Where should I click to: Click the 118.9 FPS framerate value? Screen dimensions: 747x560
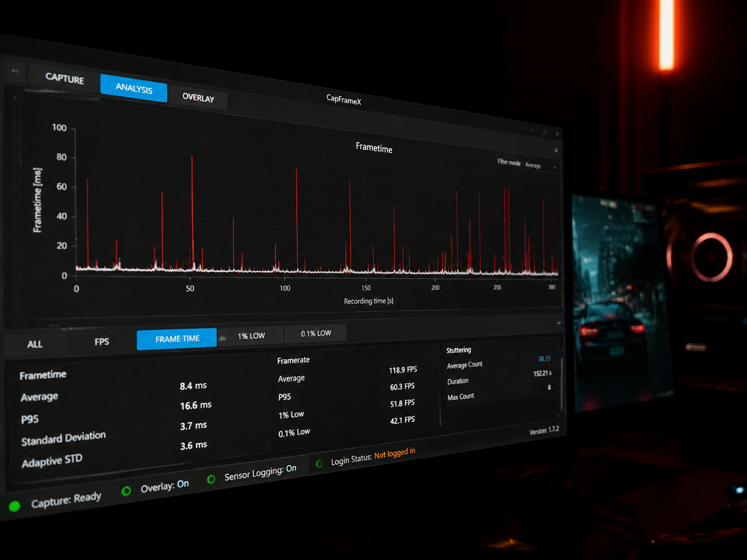[x=403, y=370]
